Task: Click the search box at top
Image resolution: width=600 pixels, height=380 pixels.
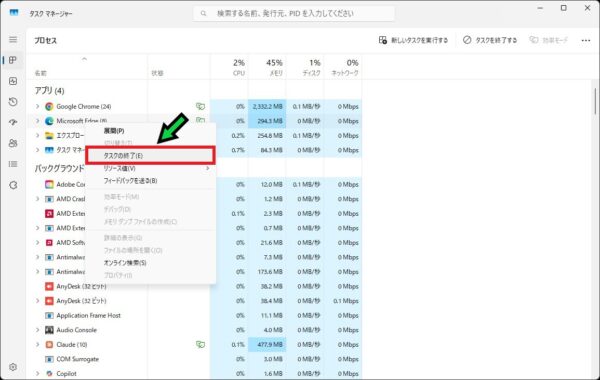Action: (294, 13)
